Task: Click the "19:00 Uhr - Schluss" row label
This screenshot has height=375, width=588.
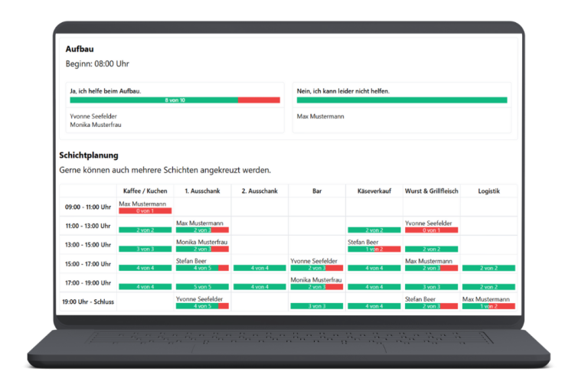Action: [x=88, y=302]
